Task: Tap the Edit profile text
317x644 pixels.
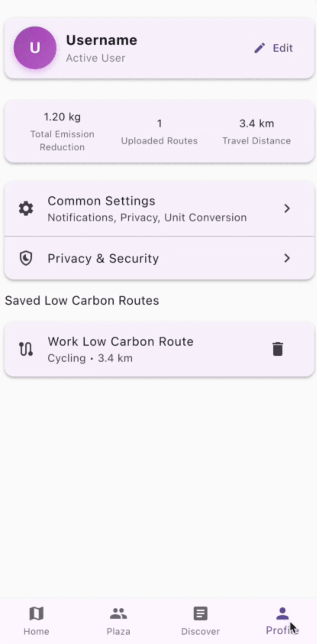Action: coord(283,48)
